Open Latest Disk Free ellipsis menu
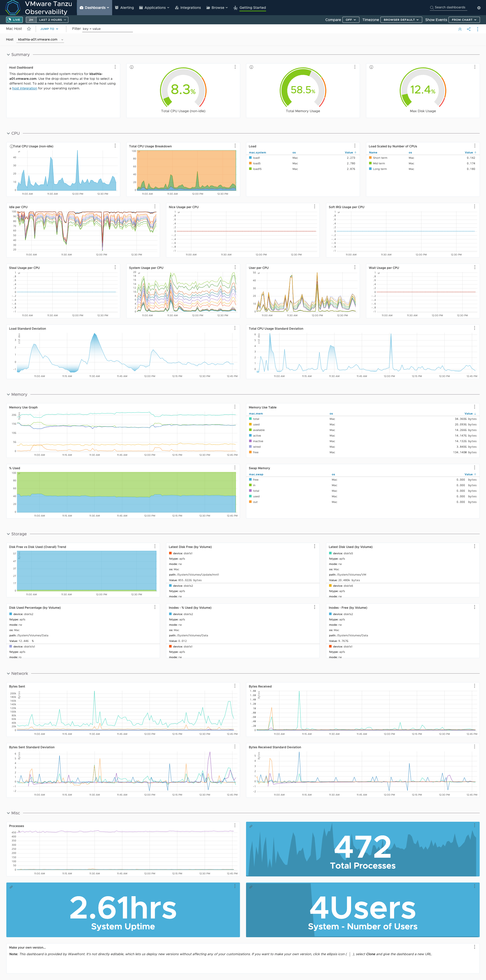The image size is (486, 980). tap(314, 546)
